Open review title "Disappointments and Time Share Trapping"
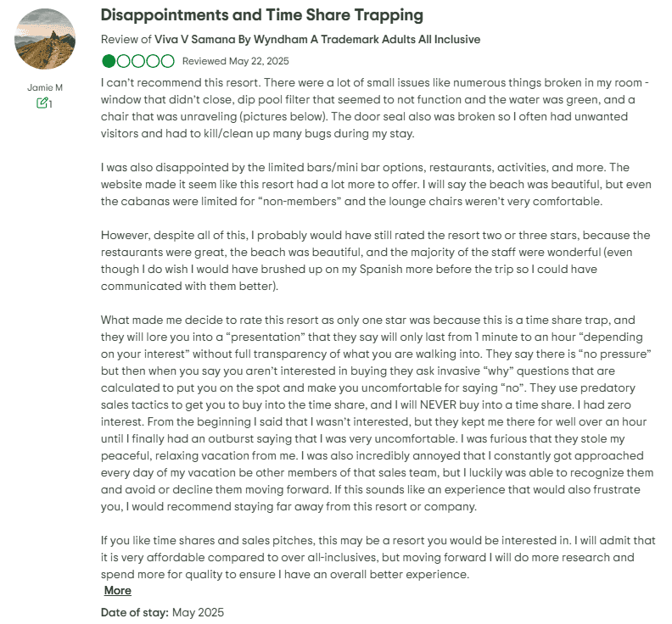Screen dimensions: 672x624 click(x=262, y=16)
